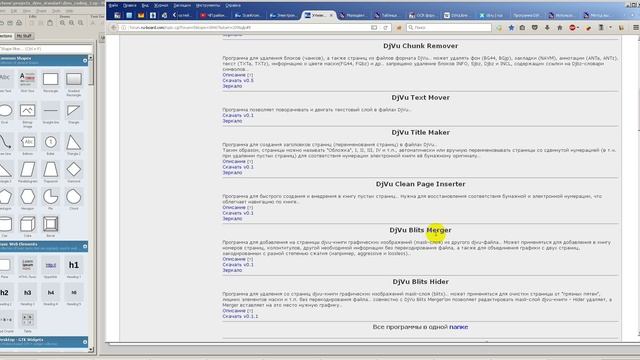The image size is (640, 360).
Task: Collapse the Common Shapes collection
Action: (85, 60)
